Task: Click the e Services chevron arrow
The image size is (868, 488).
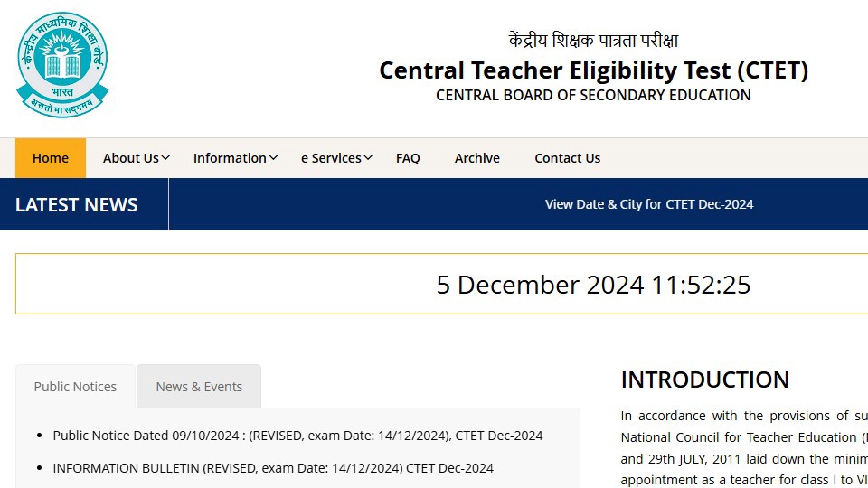Action: pos(368,158)
